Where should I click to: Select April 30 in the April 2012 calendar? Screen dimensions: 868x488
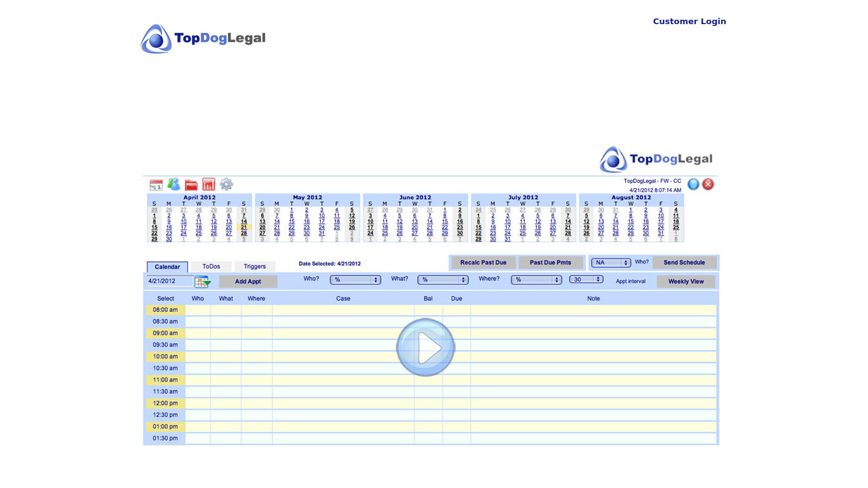(169, 239)
